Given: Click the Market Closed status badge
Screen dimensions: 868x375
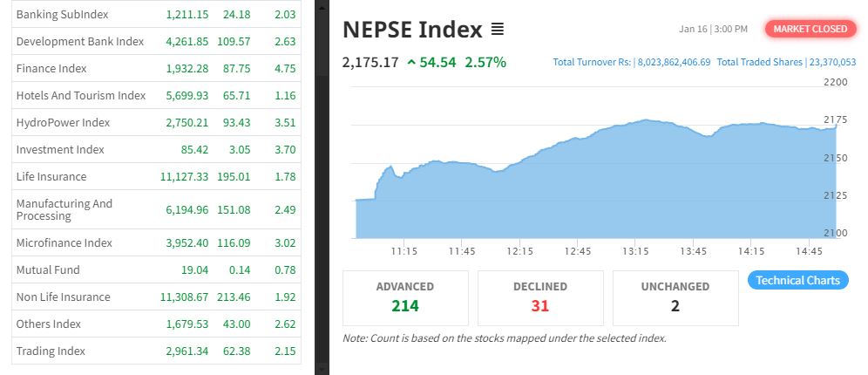Looking at the screenshot, I should [x=810, y=29].
